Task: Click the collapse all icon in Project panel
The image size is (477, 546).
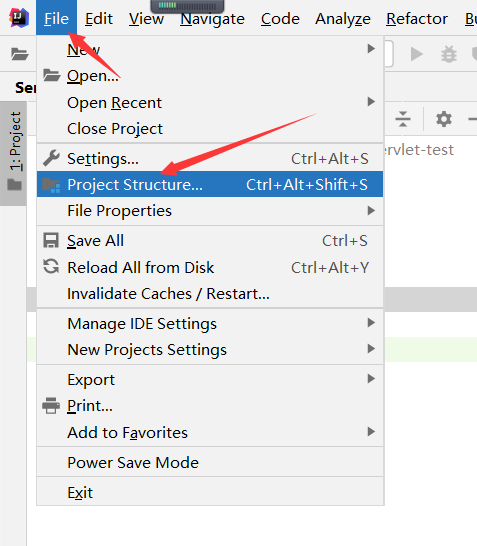Action: coord(403,119)
